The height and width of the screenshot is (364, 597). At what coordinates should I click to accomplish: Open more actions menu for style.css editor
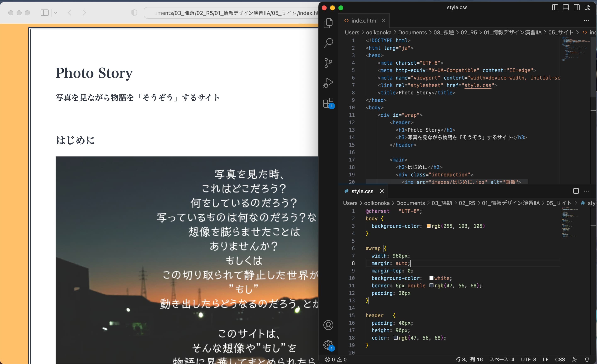587,191
